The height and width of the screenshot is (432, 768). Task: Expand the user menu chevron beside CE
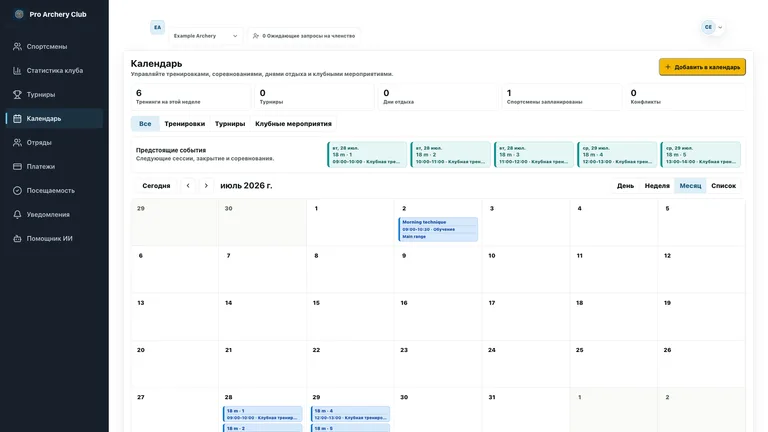click(720, 27)
